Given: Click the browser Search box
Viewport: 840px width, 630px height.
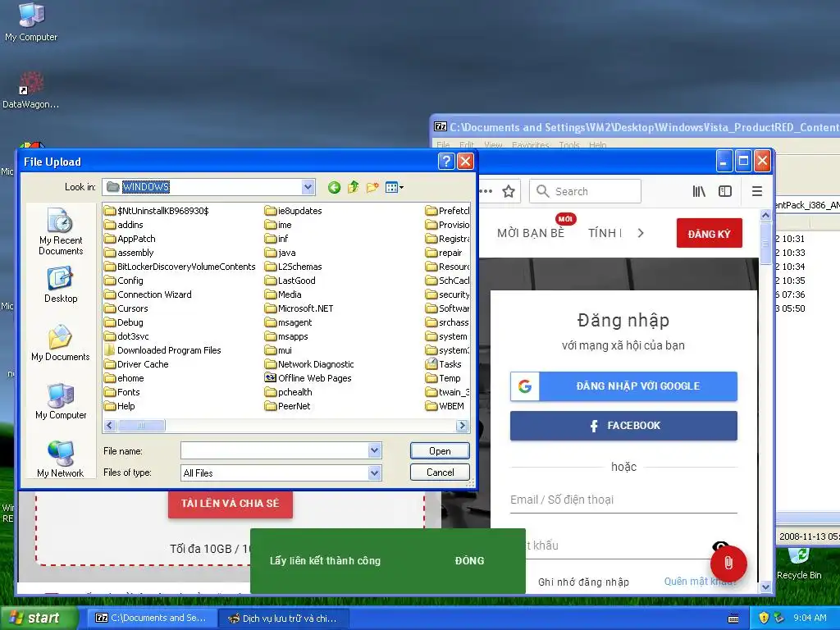Looking at the screenshot, I should coord(586,191).
